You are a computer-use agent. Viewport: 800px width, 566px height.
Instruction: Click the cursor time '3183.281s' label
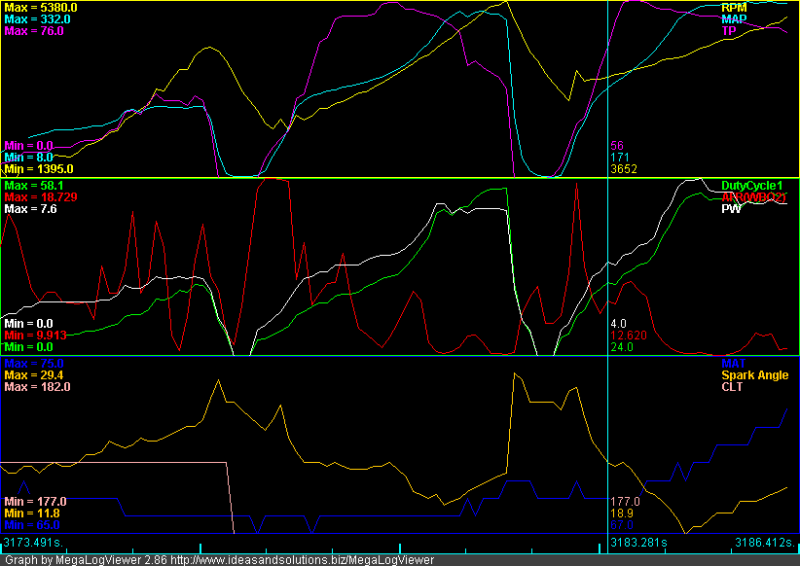pos(639,543)
